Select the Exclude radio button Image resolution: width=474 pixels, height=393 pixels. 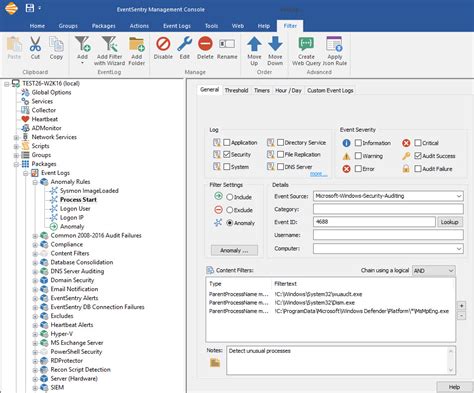pos(229,210)
